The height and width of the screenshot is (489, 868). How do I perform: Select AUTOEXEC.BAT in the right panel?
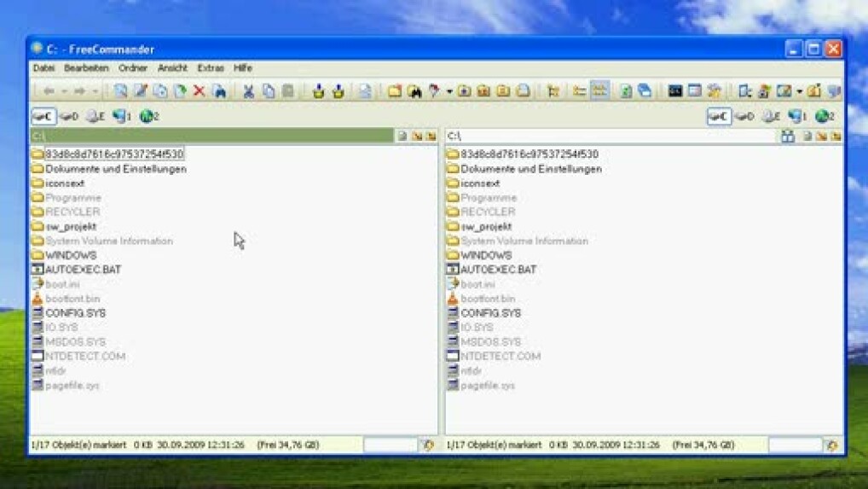[498, 270]
